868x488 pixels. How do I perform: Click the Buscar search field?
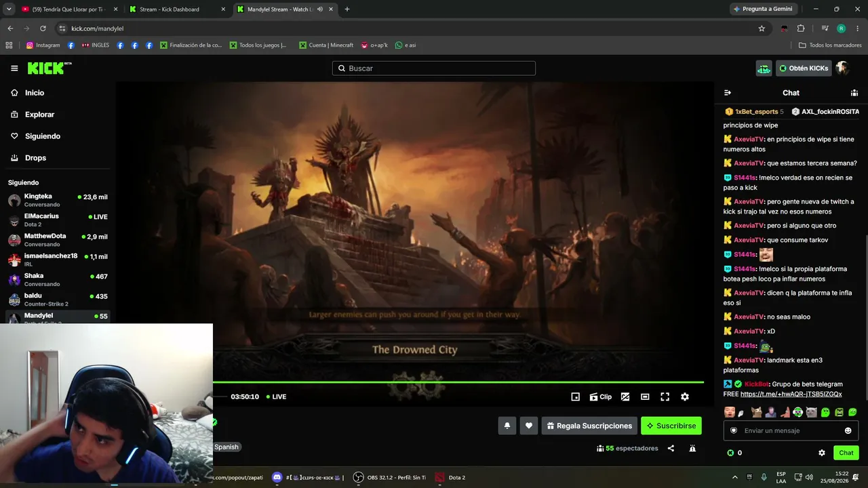pos(434,68)
